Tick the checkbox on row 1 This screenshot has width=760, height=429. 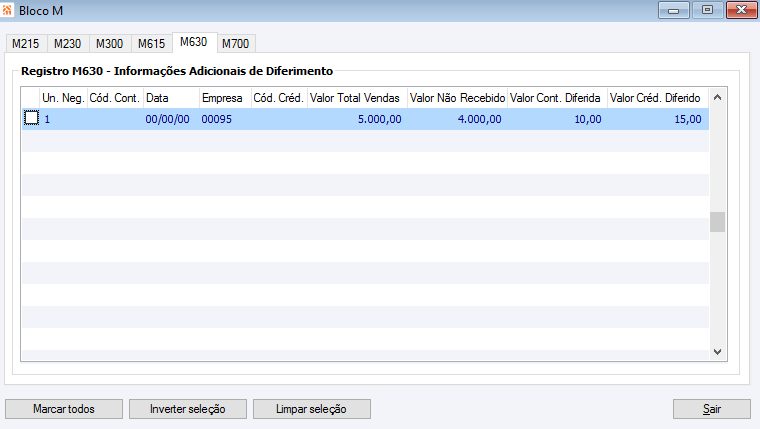coord(32,118)
